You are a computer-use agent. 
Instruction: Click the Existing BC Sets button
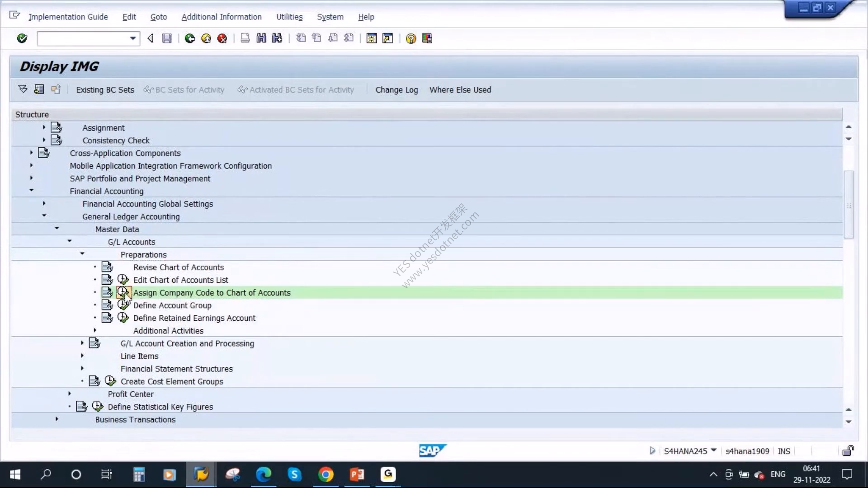pos(105,89)
